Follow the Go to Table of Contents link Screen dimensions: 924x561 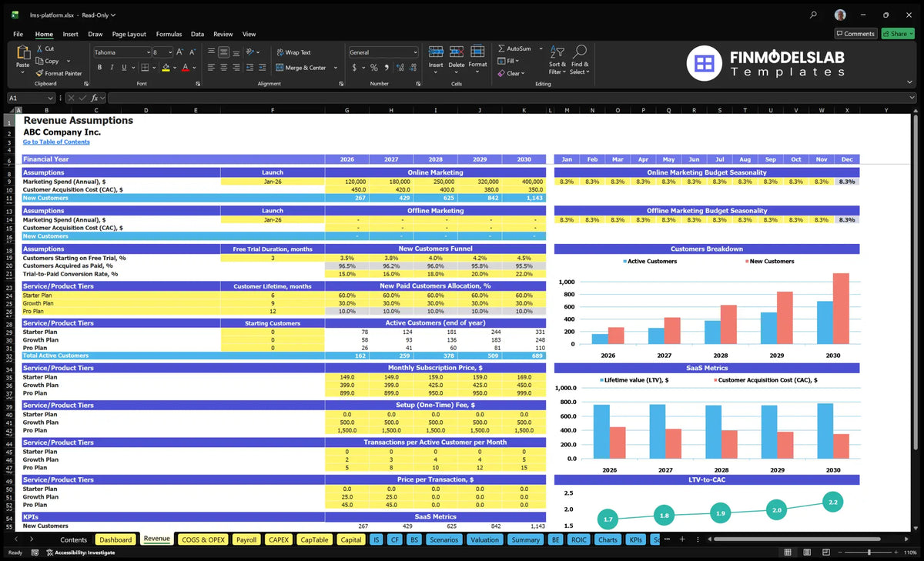(x=56, y=142)
